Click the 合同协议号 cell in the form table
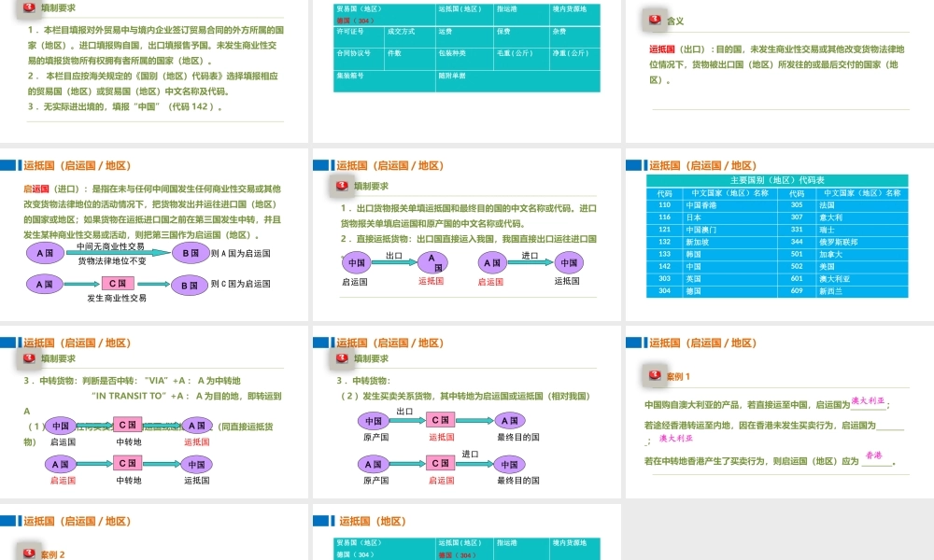This screenshot has height=560, width=934. (x=359, y=59)
